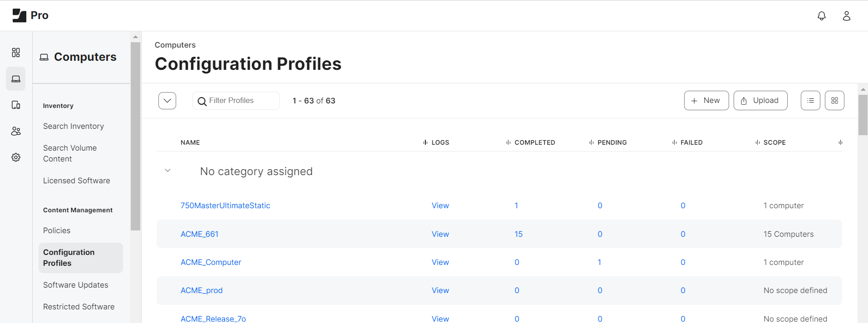Select the Computers laptop icon in rail
This screenshot has width=868, height=323.
point(16,79)
